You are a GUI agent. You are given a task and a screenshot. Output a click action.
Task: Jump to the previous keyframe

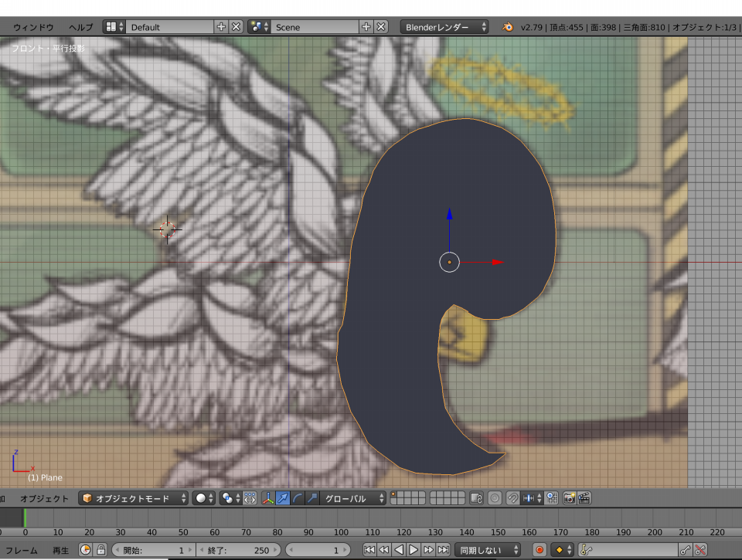pyautogui.click(x=384, y=550)
